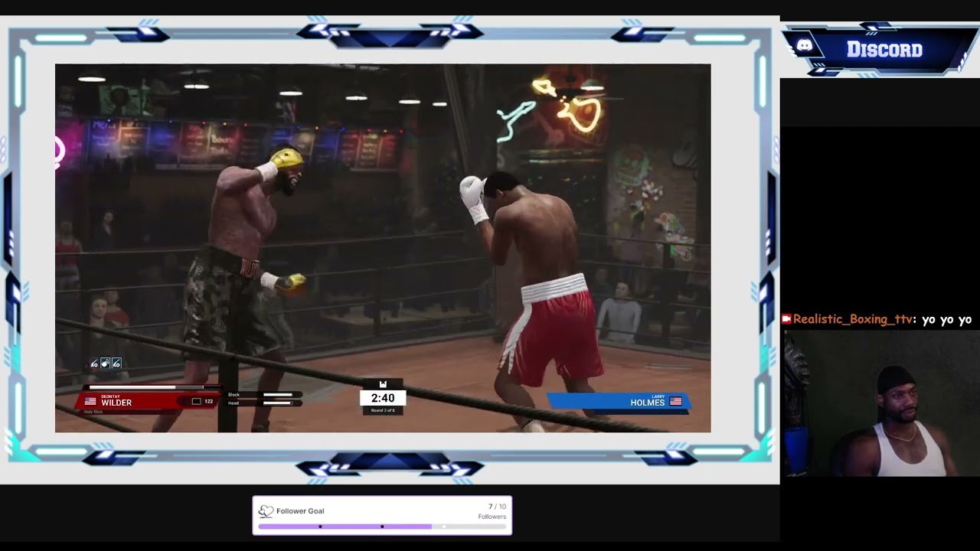The width and height of the screenshot is (980, 551).
Task: Click the red camera icon beside Realistic_Boxing_ttv
Action: (x=786, y=319)
